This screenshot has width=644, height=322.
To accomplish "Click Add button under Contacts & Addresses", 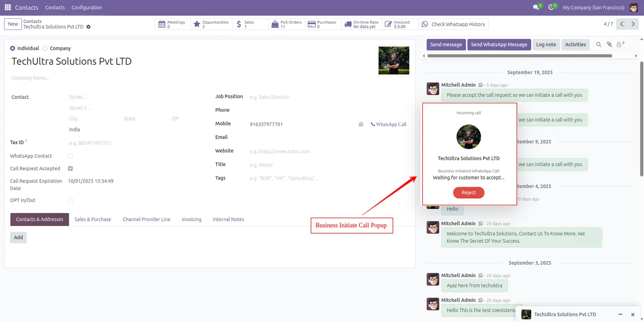I will pos(18,237).
